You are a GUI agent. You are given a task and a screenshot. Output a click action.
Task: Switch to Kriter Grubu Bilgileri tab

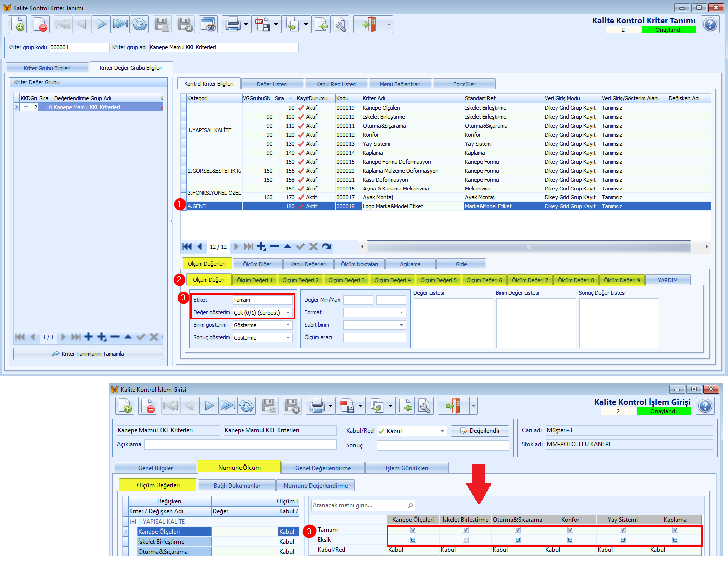[x=47, y=68]
